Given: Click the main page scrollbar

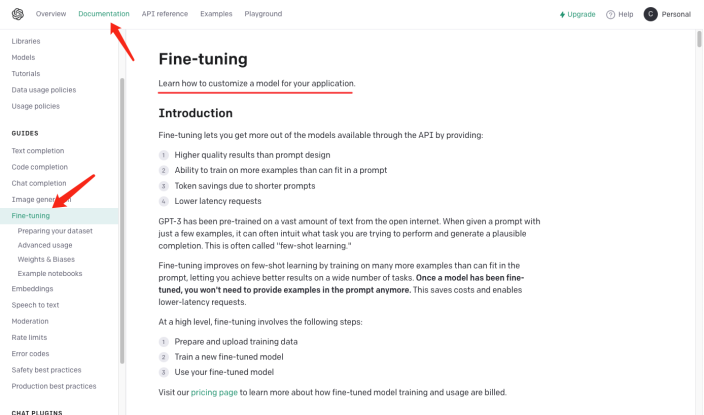Looking at the screenshot, I should (x=698, y=40).
